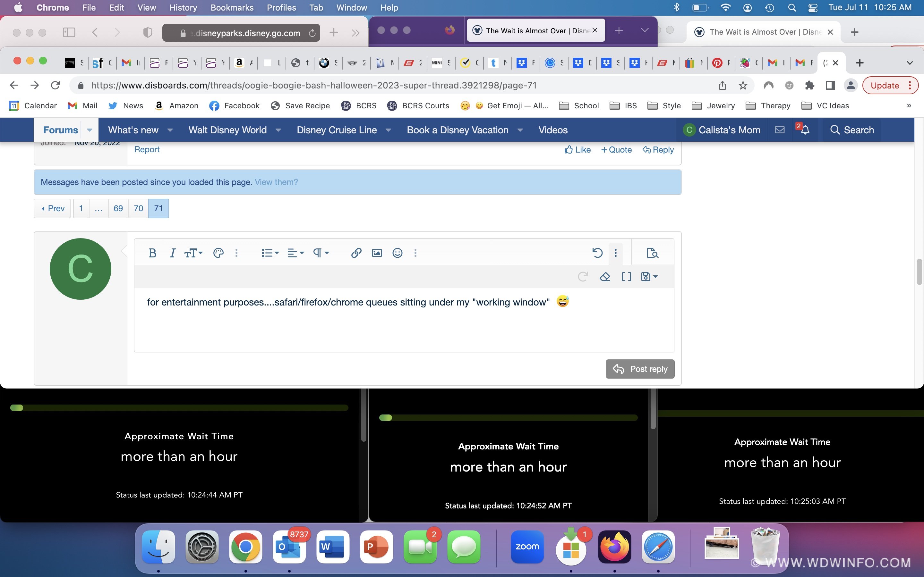Select the Walt Disney World menu item
The width and height of the screenshot is (924, 577).
[x=227, y=130]
